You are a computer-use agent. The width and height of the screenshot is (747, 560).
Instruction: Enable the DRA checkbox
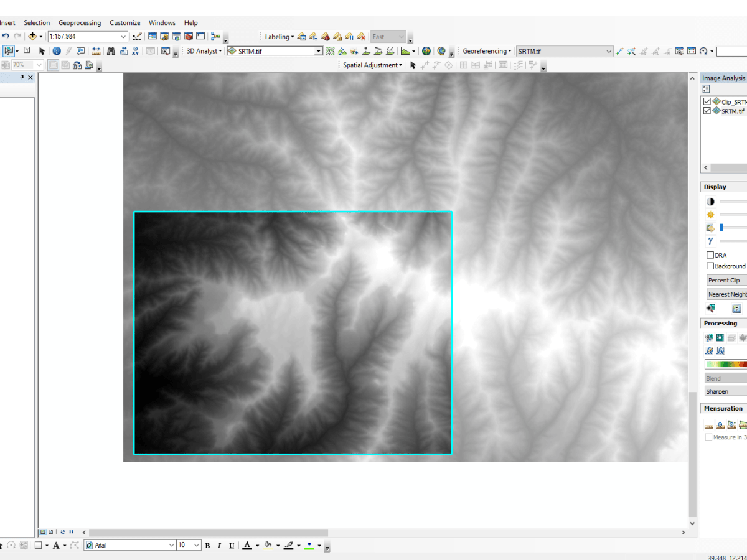pyautogui.click(x=710, y=254)
